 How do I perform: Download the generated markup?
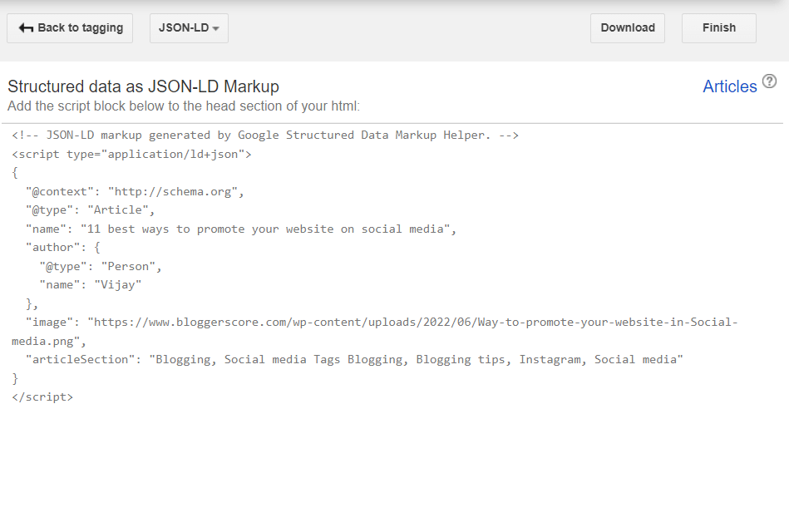(x=628, y=28)
